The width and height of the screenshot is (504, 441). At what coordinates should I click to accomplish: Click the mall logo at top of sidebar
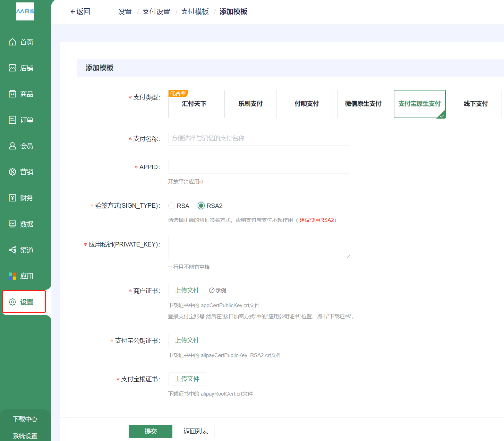(25, 11)
